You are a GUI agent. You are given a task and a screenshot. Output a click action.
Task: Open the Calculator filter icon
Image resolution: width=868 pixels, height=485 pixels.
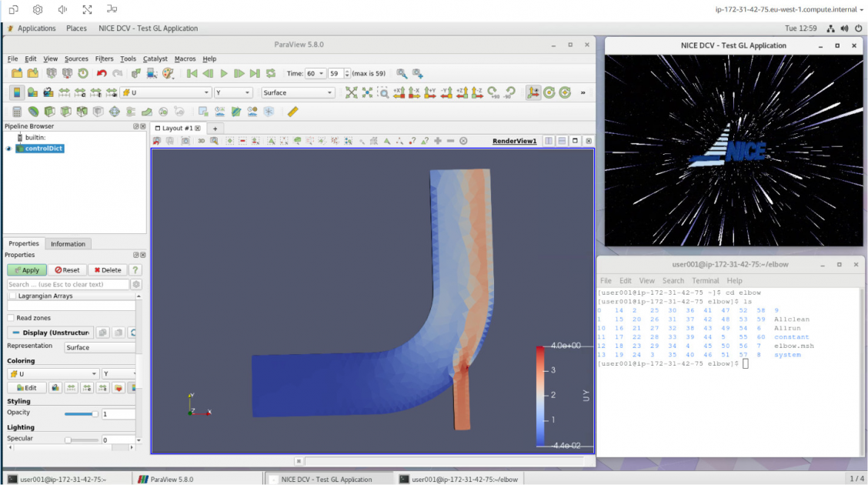(x=15, y=112)
